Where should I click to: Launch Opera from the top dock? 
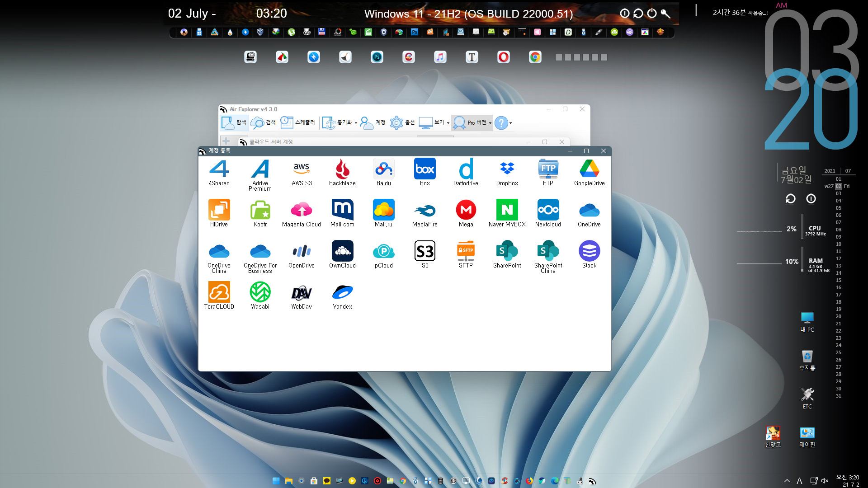pos(503,57)
